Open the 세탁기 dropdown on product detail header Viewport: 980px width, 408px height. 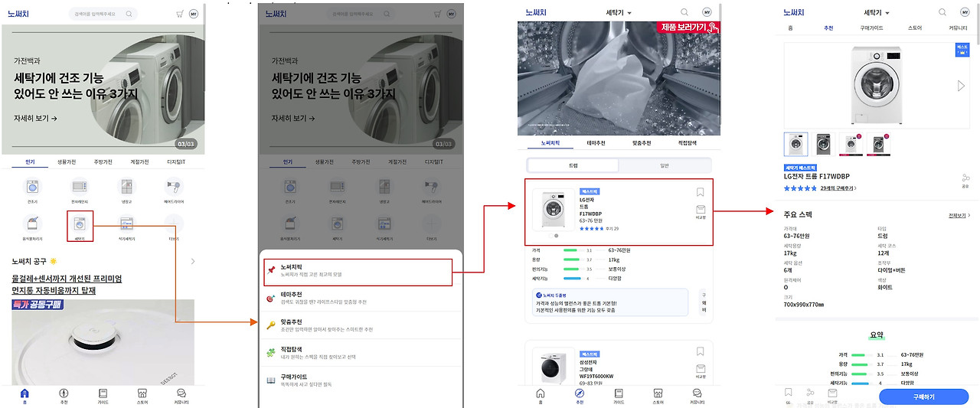click(877, 13)
